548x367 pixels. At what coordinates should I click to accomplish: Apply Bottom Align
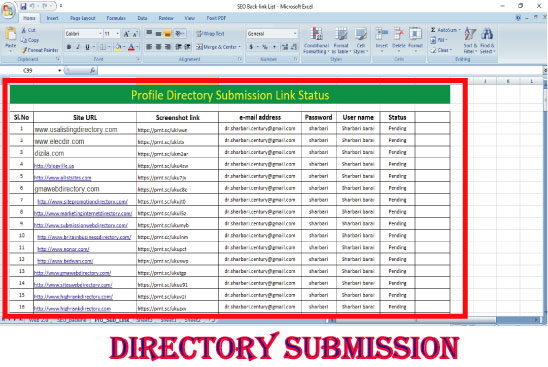click(x=168, y=33)
